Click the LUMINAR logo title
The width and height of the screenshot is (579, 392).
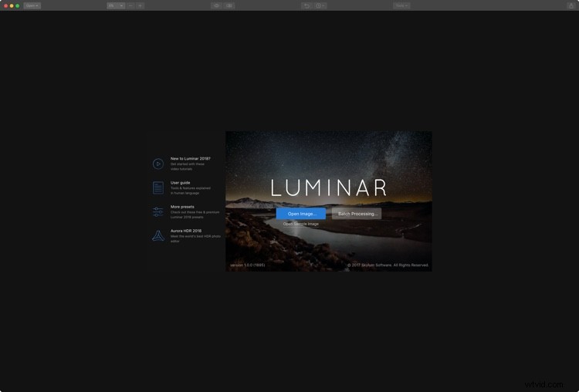[329, 188]
